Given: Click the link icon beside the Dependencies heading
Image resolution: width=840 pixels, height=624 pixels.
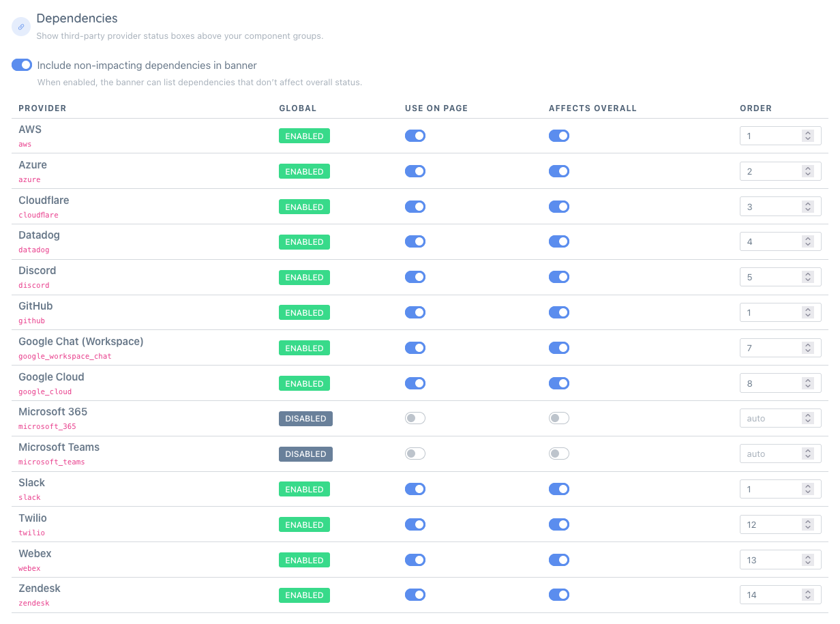Looking at the screenshot, I should [20, 26].
